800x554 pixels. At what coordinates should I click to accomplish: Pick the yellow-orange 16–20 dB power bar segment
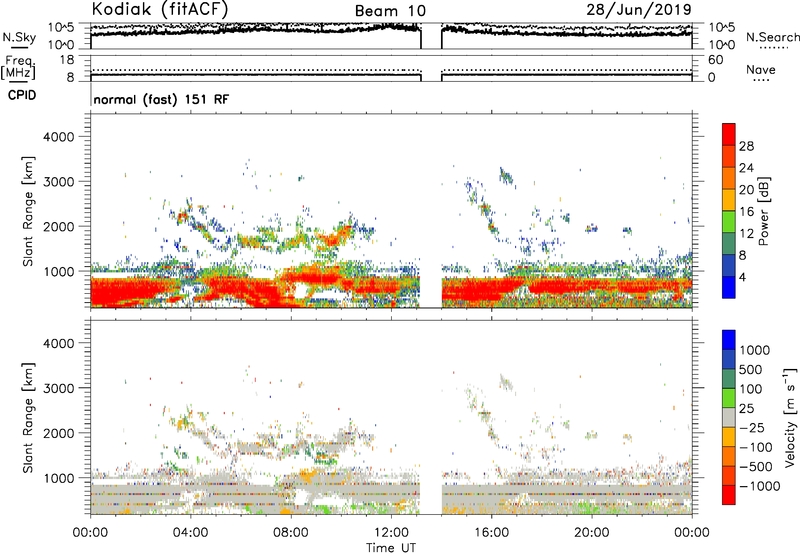point(729,200)
